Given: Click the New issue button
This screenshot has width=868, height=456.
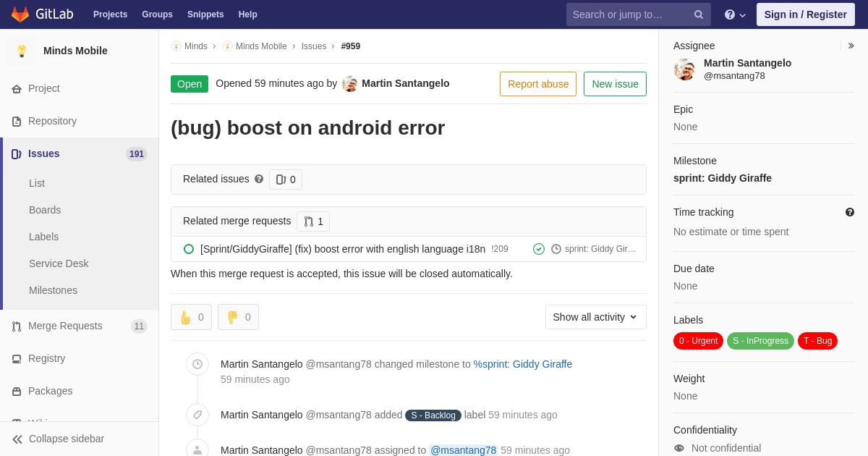Looking at the screenshot, I should click(x=615, y=84).
